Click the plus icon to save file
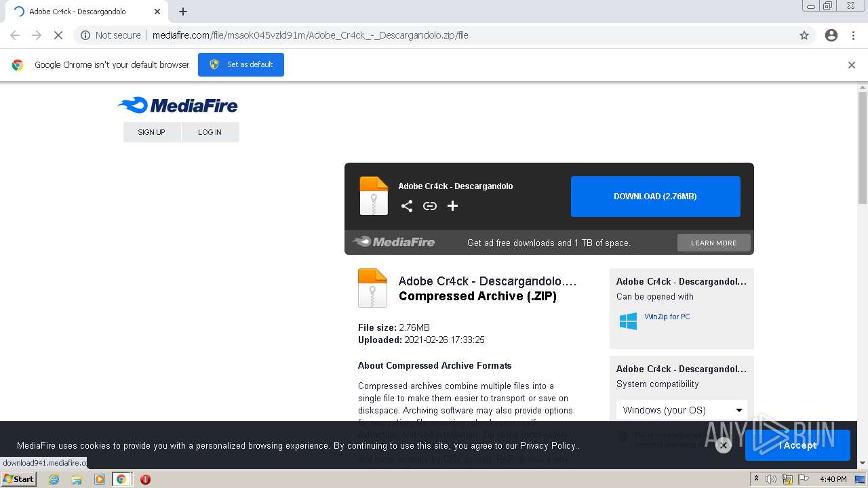This screenshot has height=488, width=868. (x=452, y=206)
